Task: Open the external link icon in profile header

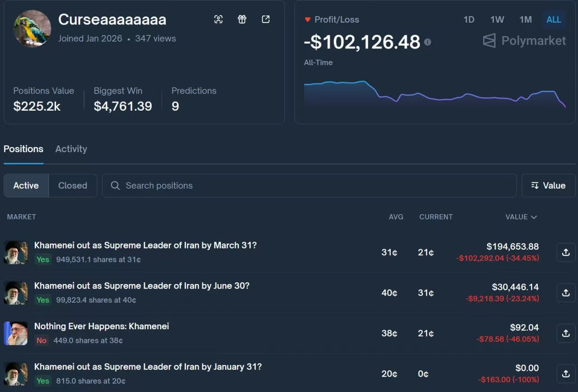Action: pos(266,19)
